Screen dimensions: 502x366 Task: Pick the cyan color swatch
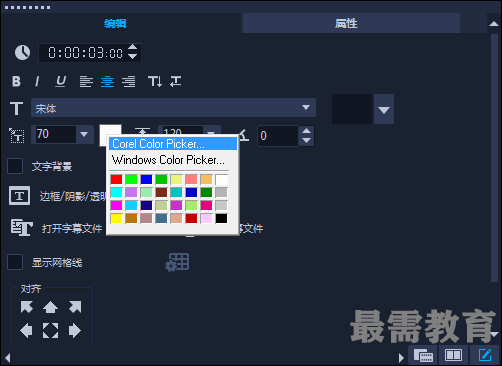point(116,192)
